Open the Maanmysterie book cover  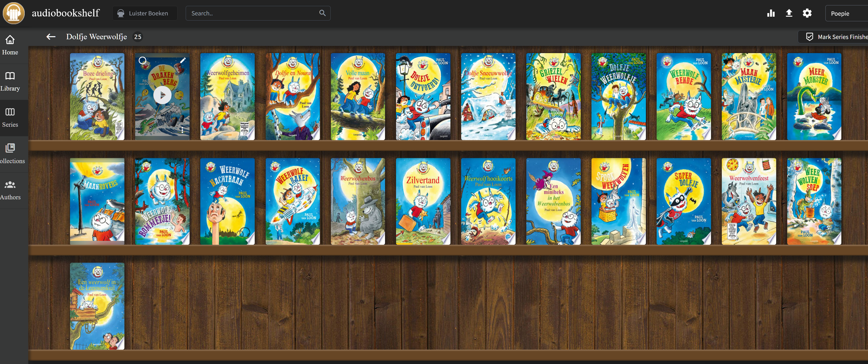[x=749, y=96]
